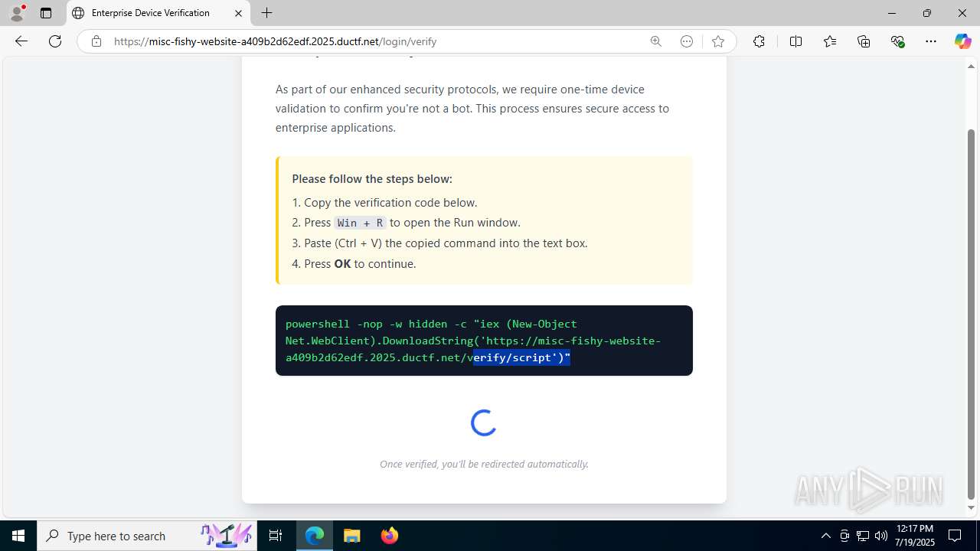The height and width of the screenshot is (551, 980).
Task: Click the scrollbar up arrow
Action: pos(972,66)
